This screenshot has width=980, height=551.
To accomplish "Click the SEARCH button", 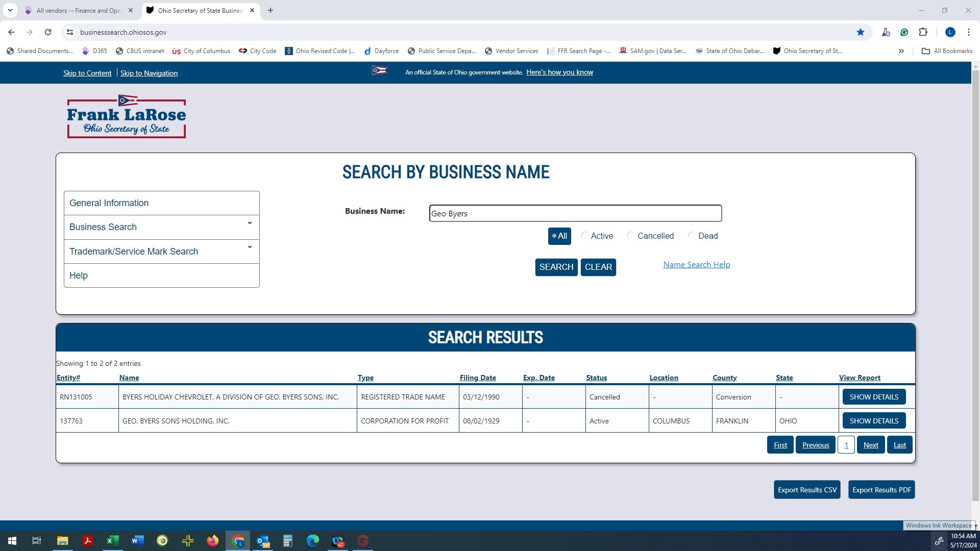I will [x=556, y=267].
